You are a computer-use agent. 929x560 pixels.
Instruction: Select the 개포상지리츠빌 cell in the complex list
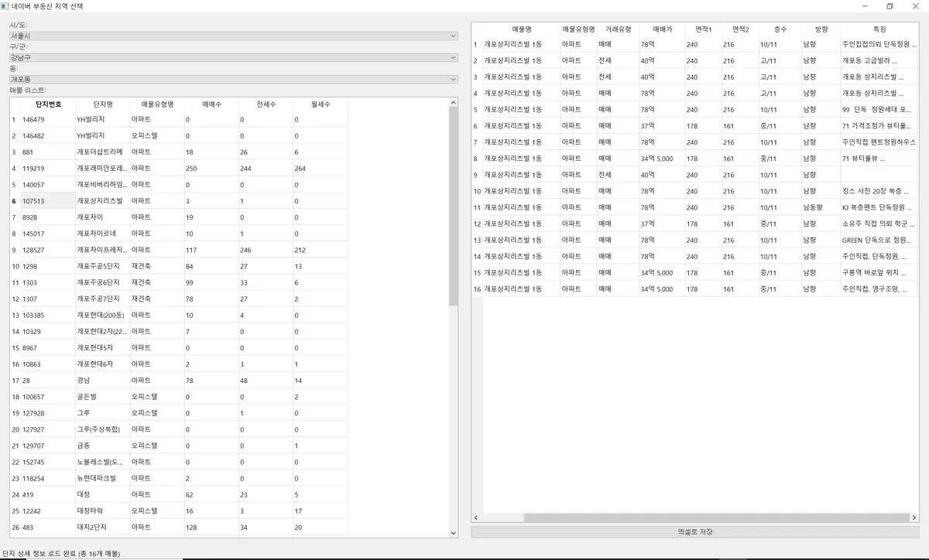click(102, 201)
